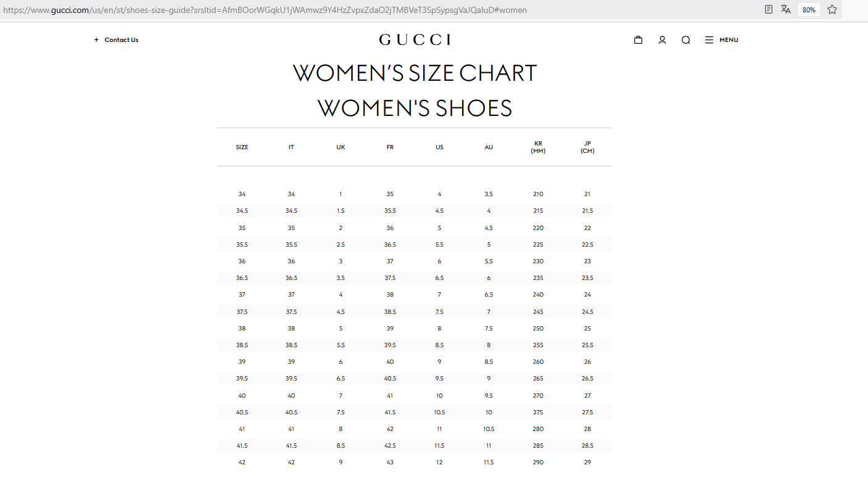The image size is (868, 489).
Task: Click the GUCCI logo
Action: (415, 40)
